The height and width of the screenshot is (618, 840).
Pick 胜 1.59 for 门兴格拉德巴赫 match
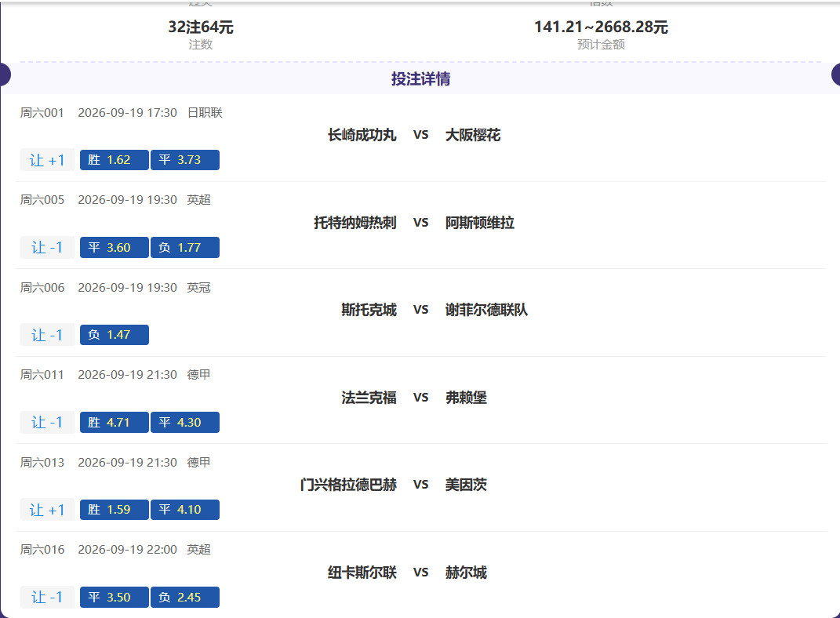coord(114,510)
